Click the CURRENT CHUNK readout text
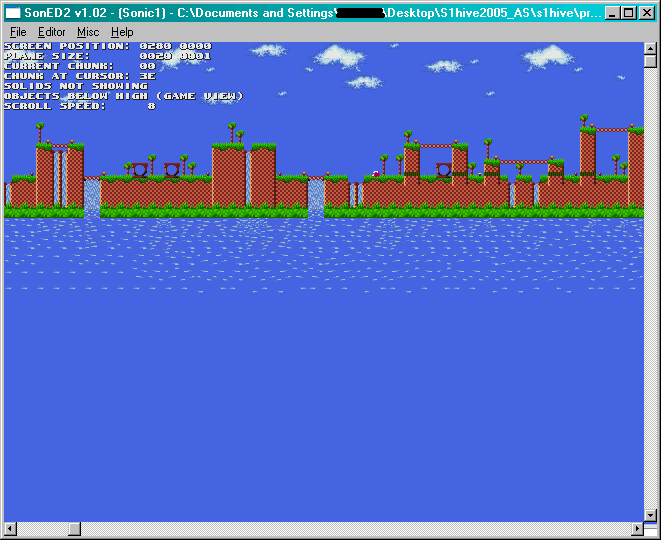661x540 pixels. (x=80, y=66)
